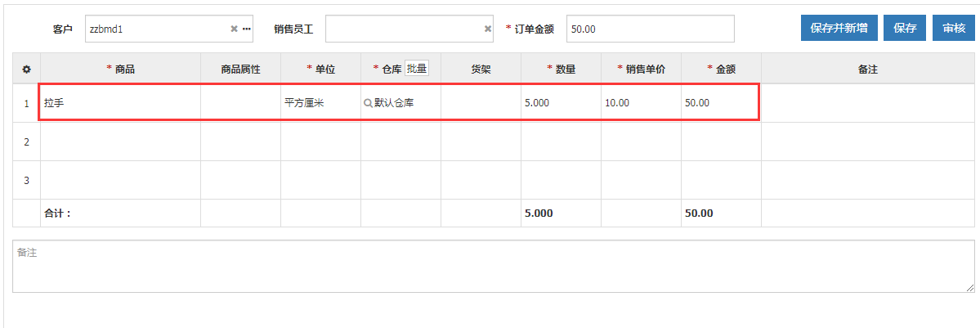This screenshot has height=328, width=980.
Task: Select row number 2 in the table
Action: (26, 142)
